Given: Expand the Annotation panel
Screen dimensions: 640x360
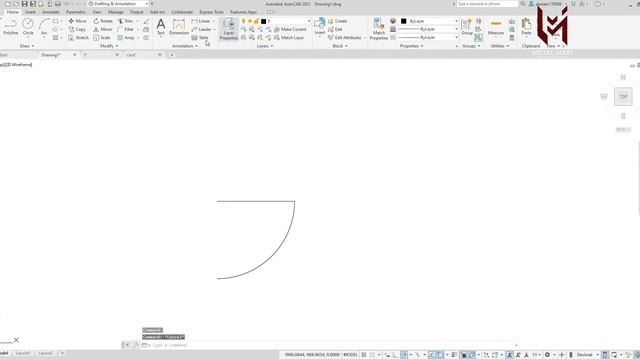Looking at the screenshot, I should pyautogui.click(x=185, y=46).
